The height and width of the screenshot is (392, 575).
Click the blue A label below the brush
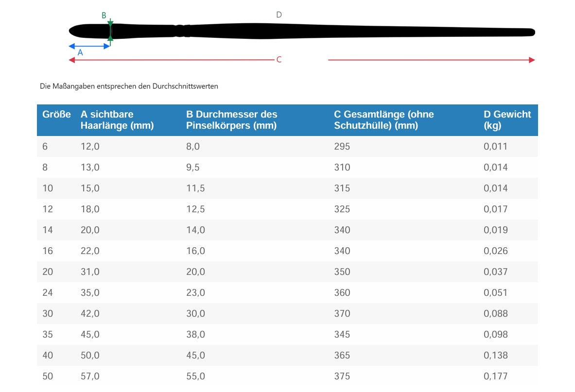(80, 53)
